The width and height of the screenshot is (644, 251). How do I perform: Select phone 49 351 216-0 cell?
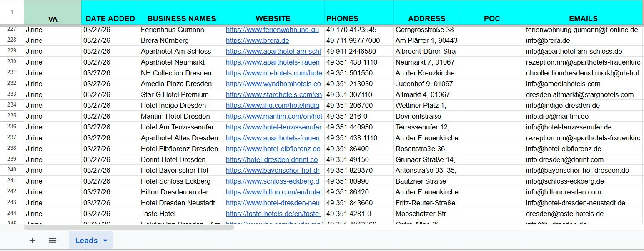pos(359,116)
